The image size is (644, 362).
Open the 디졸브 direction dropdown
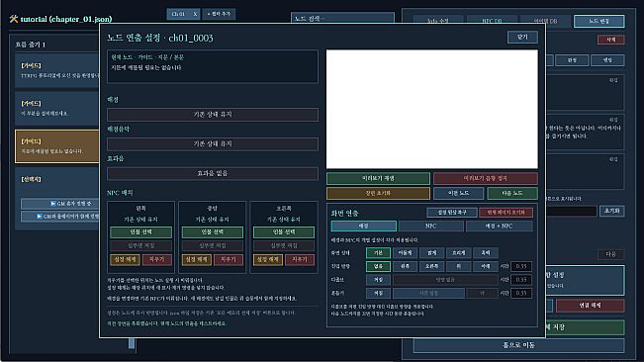[445, 280]
